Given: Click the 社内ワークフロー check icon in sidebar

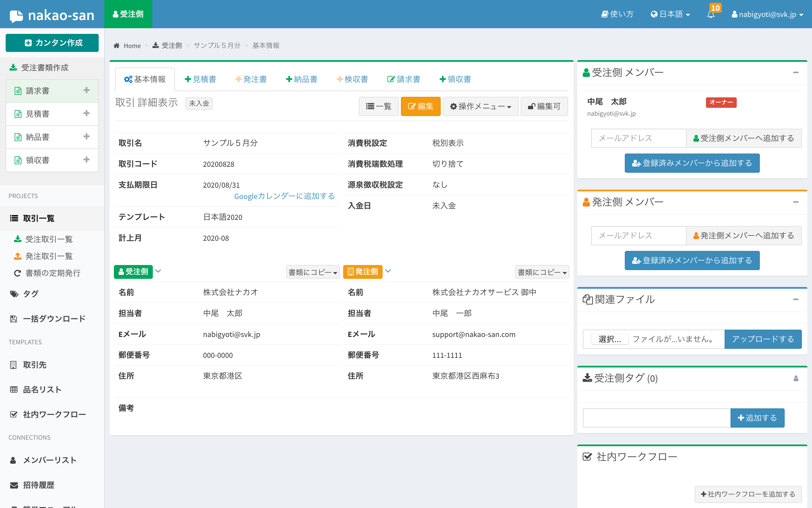Looking at the screenshot, I should [x=14, y=414].
